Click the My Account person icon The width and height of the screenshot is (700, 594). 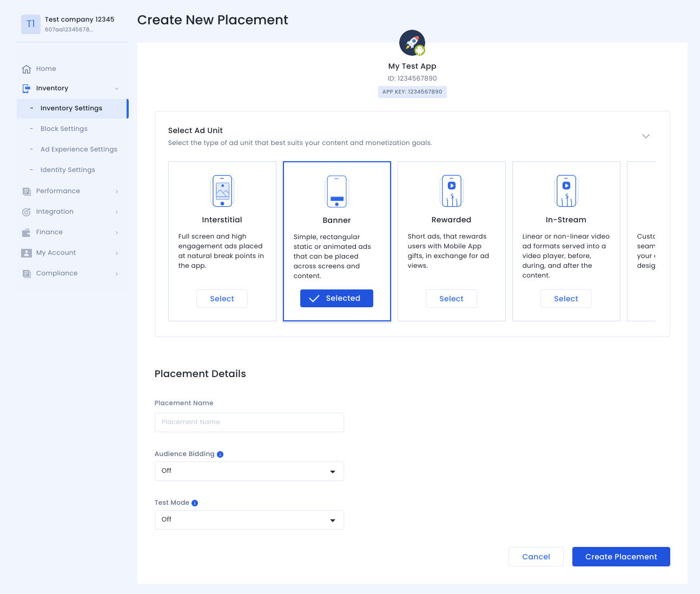(x=27, y=253)
